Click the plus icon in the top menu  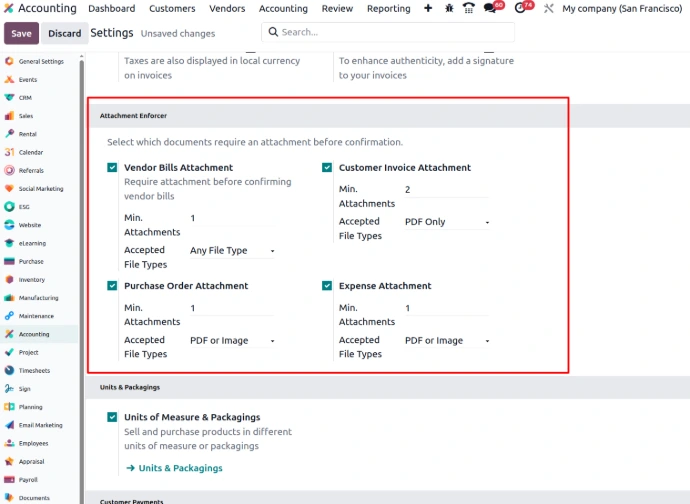pos(428,8)
